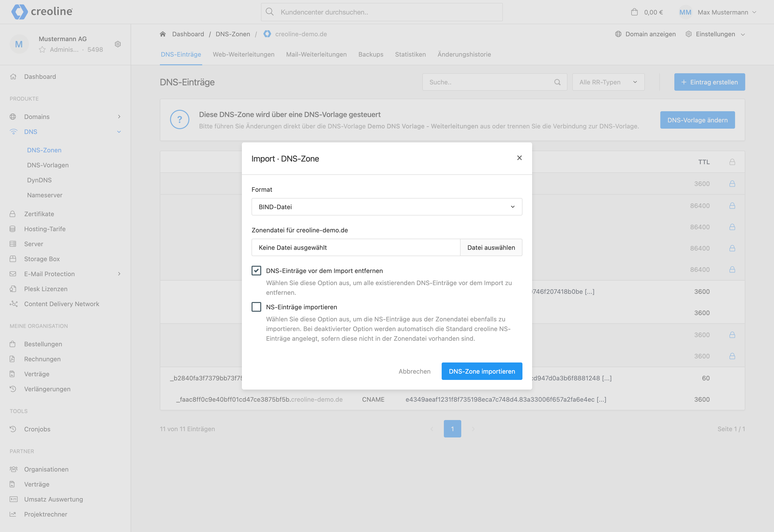This screenshot has width=774, height=532.
Task: Click the Mustermann AG avatar M
Action: (19, 44)
